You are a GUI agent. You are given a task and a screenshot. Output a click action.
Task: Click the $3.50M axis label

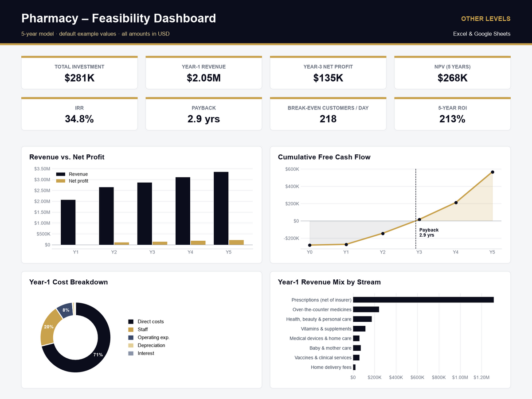42,169
